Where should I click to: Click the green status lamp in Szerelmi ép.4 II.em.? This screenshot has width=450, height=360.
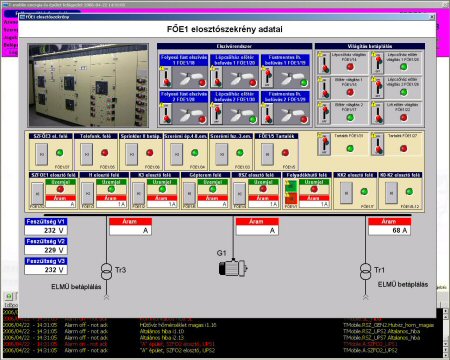coord(195,153)
